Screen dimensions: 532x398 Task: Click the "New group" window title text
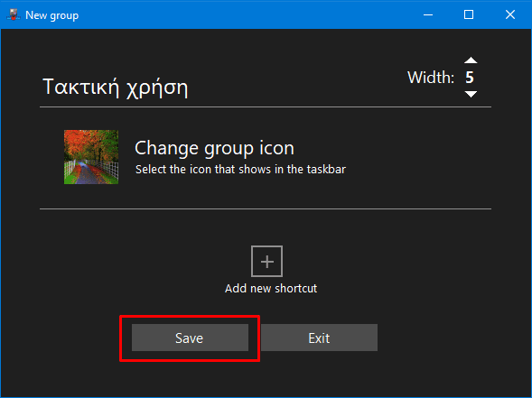pyautogui.click(x=51, y=15)
